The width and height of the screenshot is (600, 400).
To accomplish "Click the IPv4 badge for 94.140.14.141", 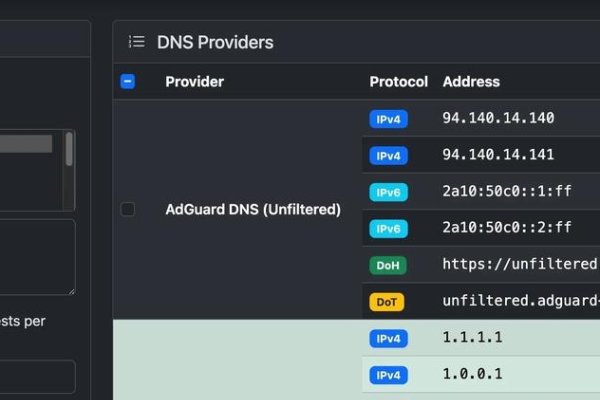I will tap(388, 156).
